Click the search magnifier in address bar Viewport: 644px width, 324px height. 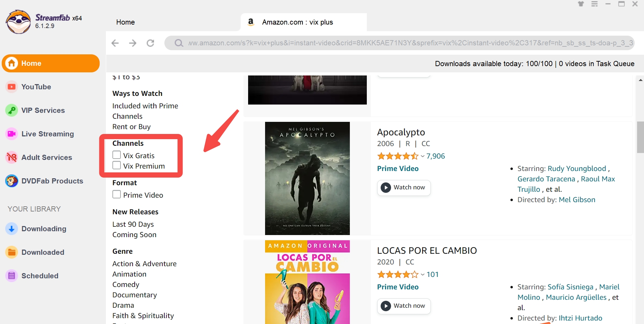click(x=179, y=43)
